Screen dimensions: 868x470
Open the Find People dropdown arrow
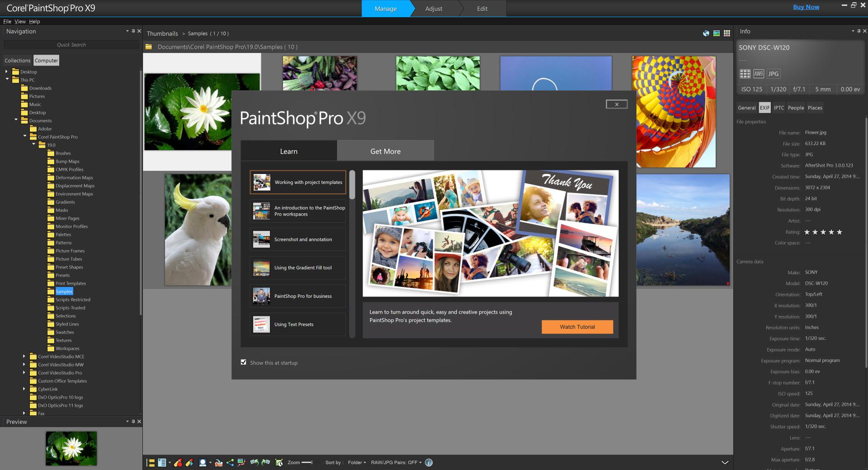click(x=210, y=463)
